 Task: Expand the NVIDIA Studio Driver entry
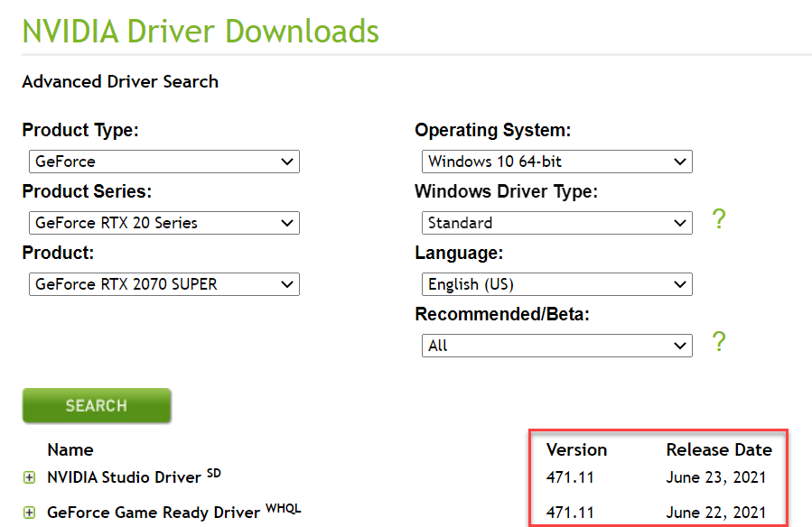(x=30, y=476)
